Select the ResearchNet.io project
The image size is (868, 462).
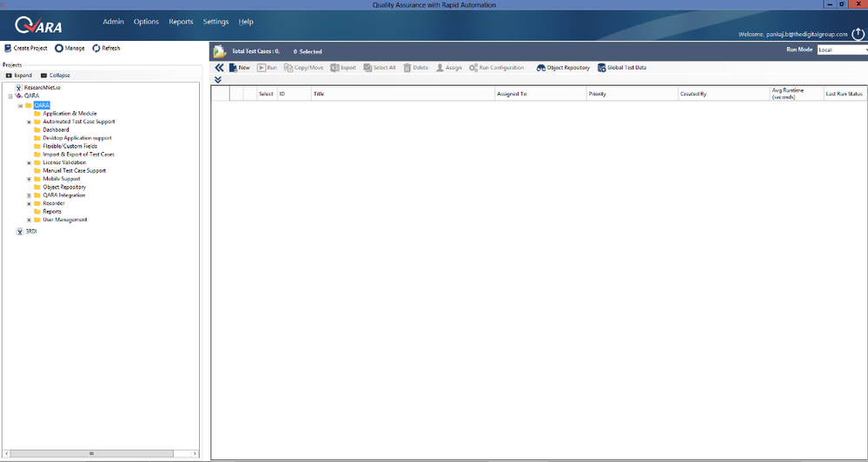click(42, 88)
